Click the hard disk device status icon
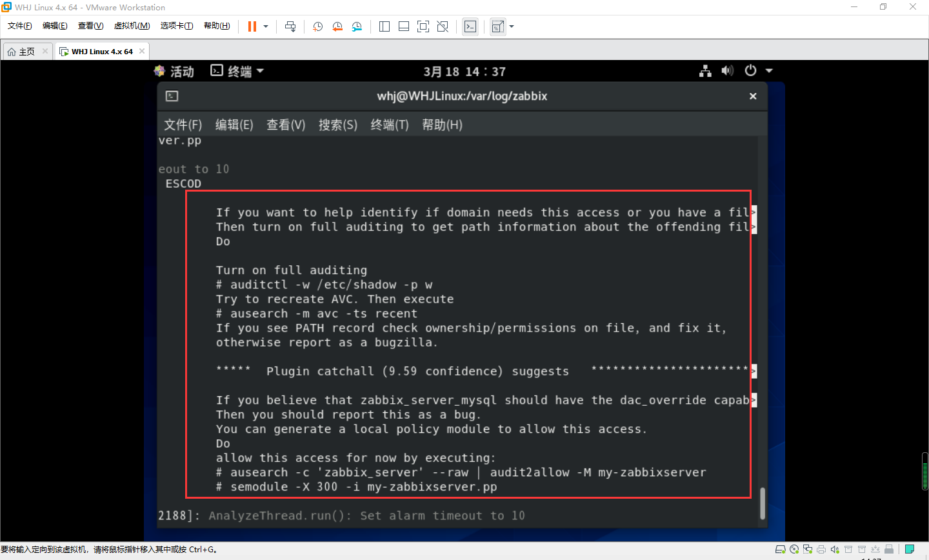This screenshot has width=929, height=560. [781, 550]
